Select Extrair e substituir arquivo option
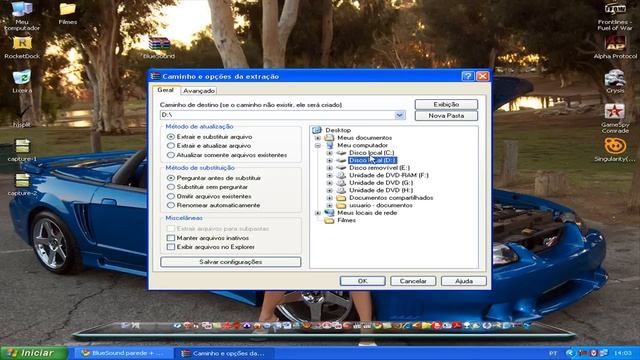The image size is (640, 360). click(171, 137)
